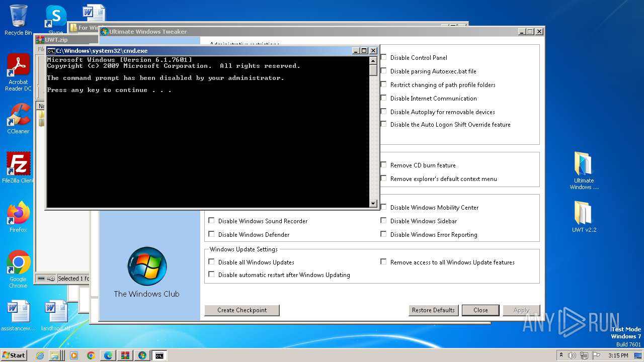Check Disable parsing Autoexec.bat file
Viewport: 644px width, 362px height.
pos(383,71)
